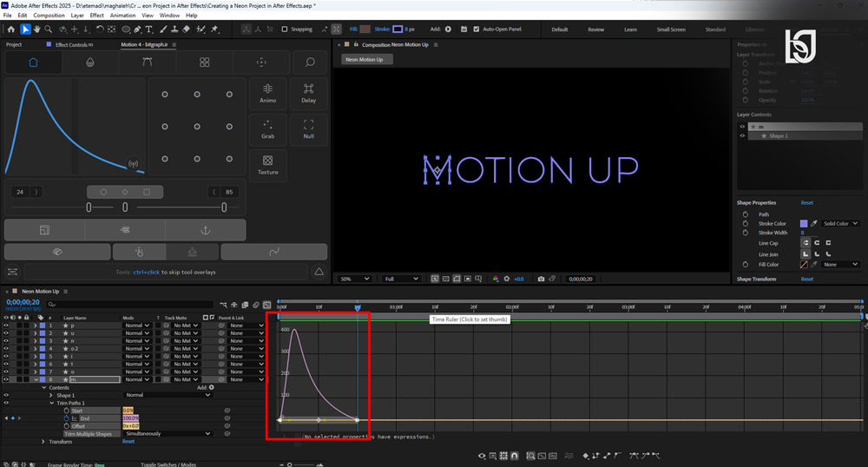Switch to the Small Screen workspace
Screen dimensions: 868x467
pyautogui.click(x=671, y=30)
